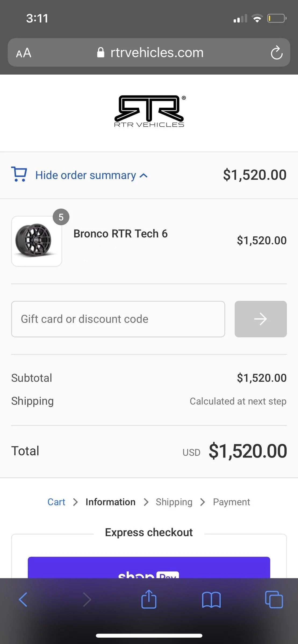Tap the Safari forward arrow
The width and height of the screenshot is (298, 644).
[x=87, y=599]
